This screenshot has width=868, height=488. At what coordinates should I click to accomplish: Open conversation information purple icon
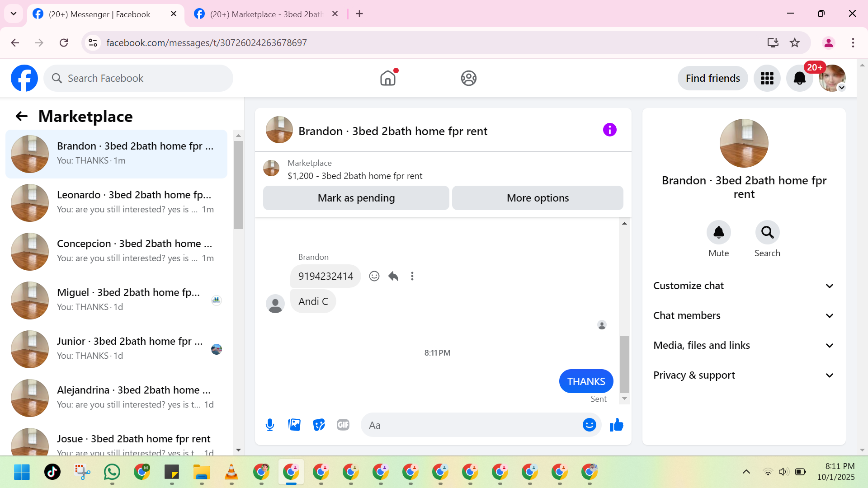pos(609,130)
